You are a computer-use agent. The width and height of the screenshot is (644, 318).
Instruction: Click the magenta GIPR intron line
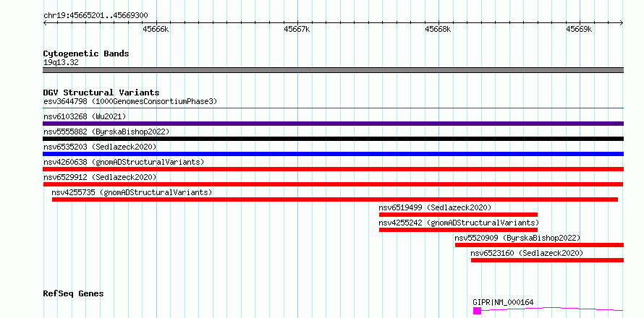tap(552, 309)
